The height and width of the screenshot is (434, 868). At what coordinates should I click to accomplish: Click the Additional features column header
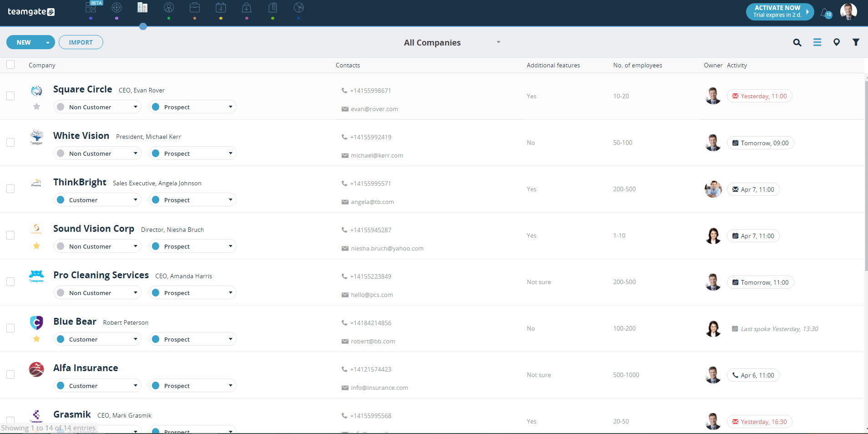click(x=553, y=65)
